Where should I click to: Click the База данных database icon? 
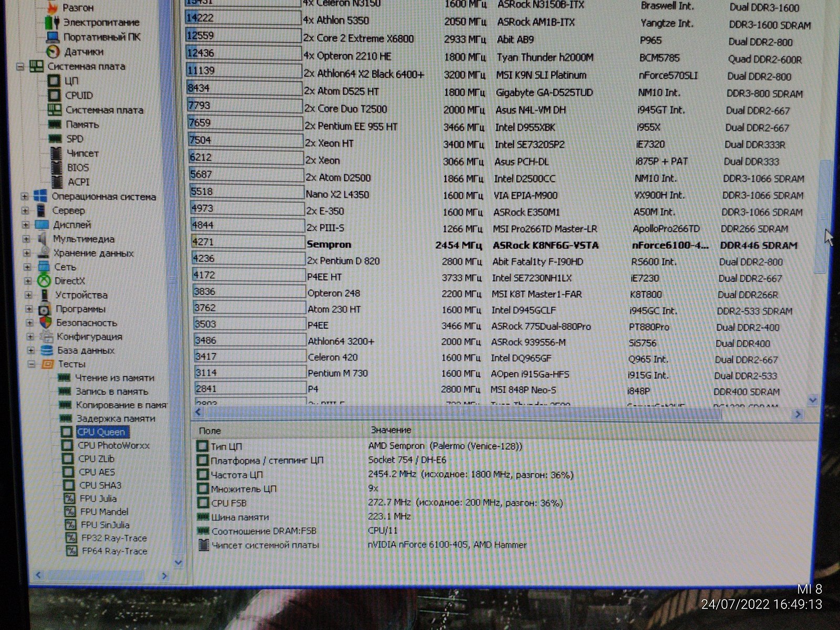click(47, 350)
